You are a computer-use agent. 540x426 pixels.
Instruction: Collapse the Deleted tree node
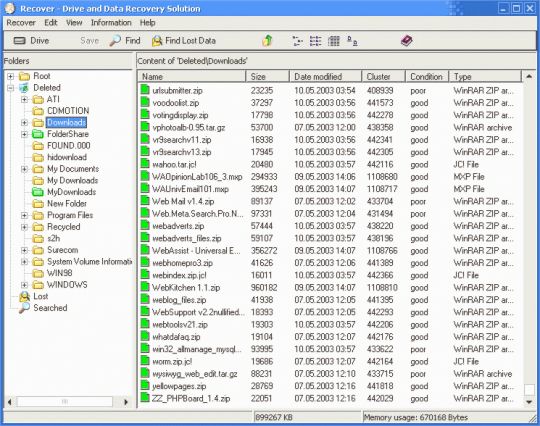[11, 88]
